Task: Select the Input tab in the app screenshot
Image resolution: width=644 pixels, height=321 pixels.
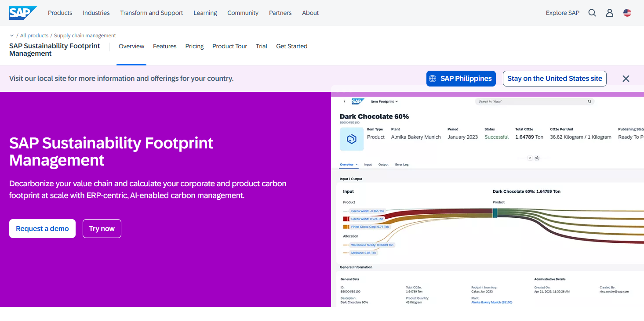Action: (368, 165)
